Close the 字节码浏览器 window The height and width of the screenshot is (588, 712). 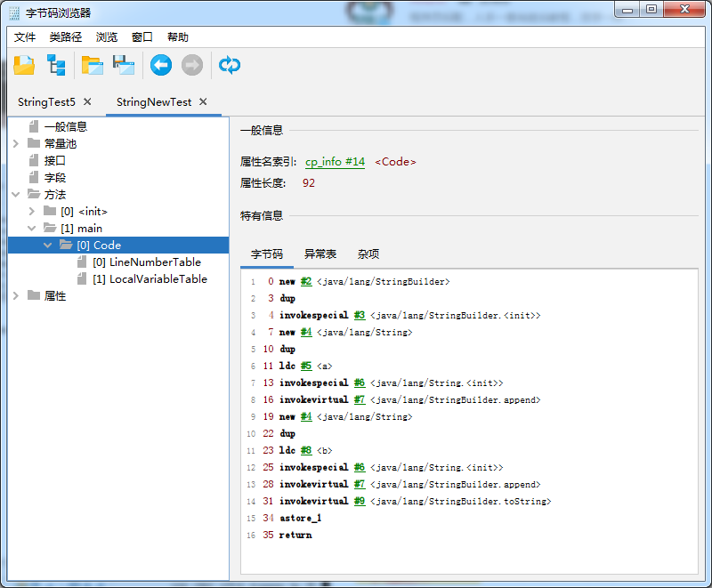[x=684, y=10]
